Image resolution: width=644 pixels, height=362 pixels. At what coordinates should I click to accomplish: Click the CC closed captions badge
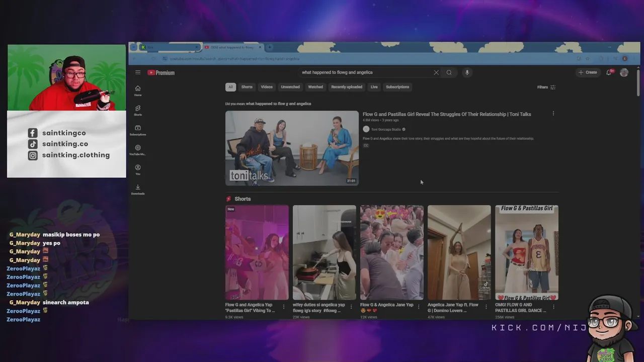366,146
